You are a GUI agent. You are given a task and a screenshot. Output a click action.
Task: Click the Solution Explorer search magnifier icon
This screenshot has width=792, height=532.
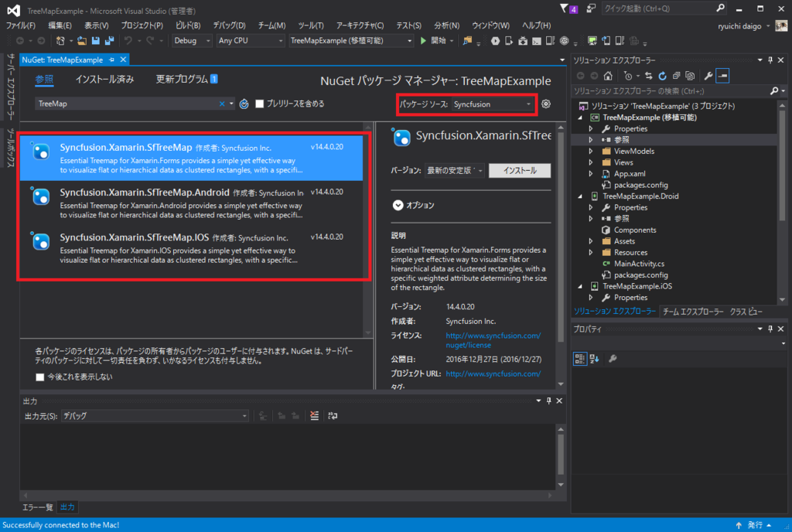pos(773,91)
